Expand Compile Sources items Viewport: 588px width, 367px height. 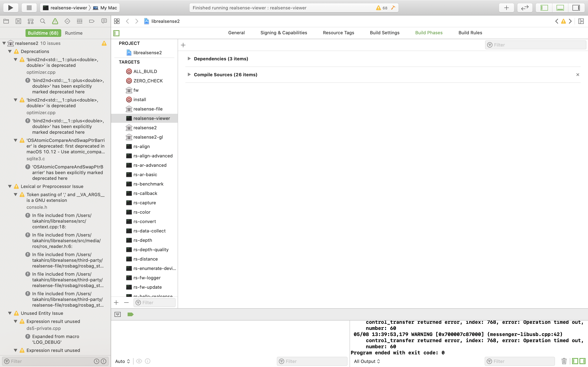pos(189,74)
